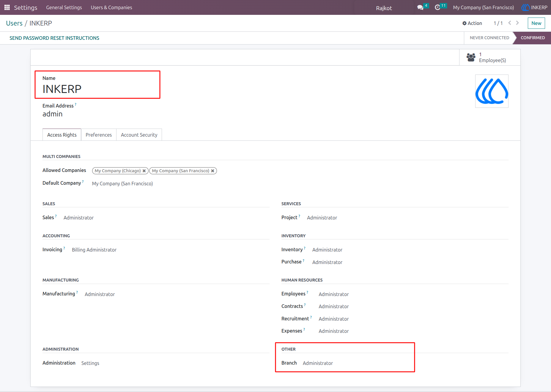Change the Recruitment Administrator selection

(x=334, y=319)
